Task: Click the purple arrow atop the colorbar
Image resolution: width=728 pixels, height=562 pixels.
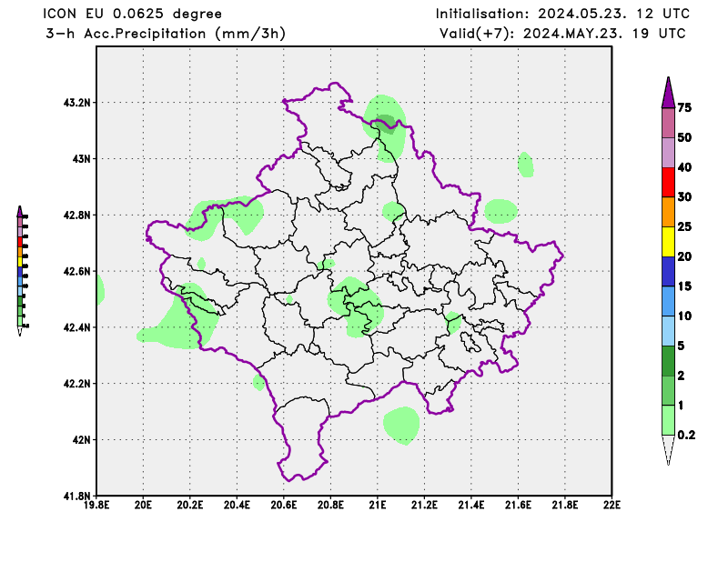Action: [x=668, y=93]
